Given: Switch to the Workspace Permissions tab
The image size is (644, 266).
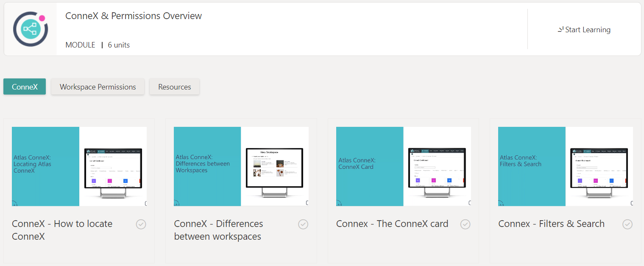Looking at the screenshot, I should [x=98, y=87].
